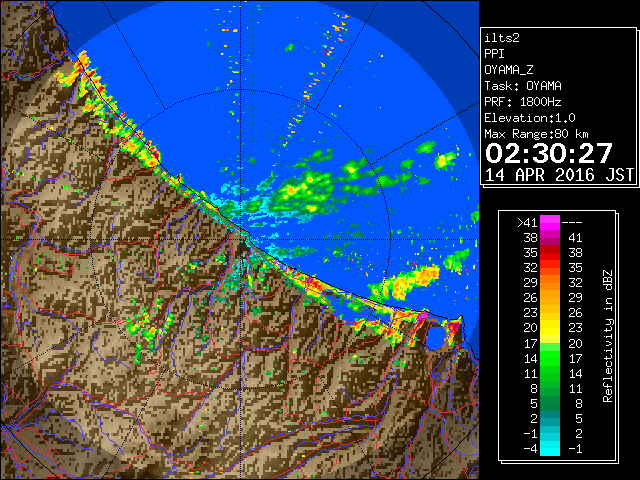
Task: Click the "Max Range:80 km" line
Action: [536, 134]
